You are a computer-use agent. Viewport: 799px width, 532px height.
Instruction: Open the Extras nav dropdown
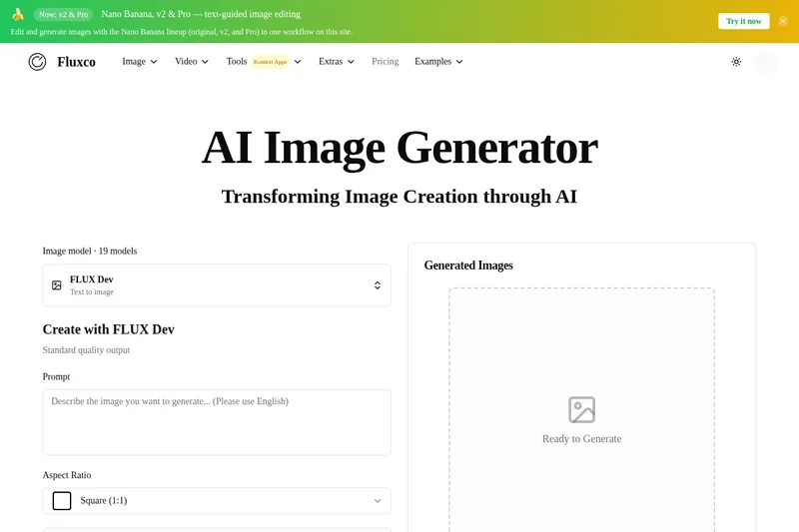[337, 62]
